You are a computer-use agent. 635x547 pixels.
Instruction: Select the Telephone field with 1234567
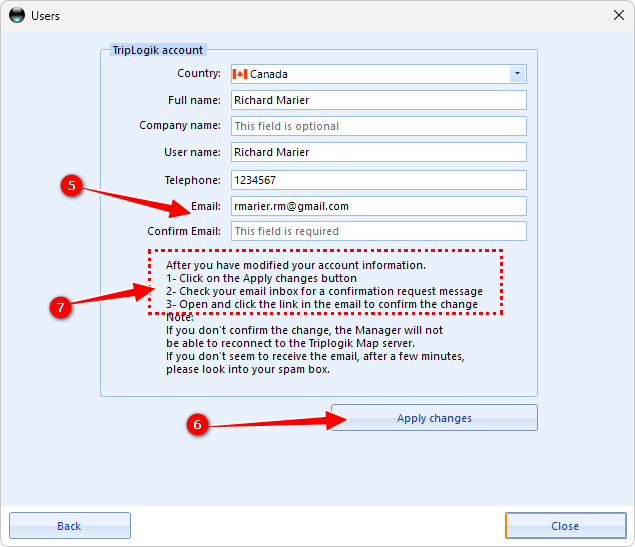(x=379, y=180)
